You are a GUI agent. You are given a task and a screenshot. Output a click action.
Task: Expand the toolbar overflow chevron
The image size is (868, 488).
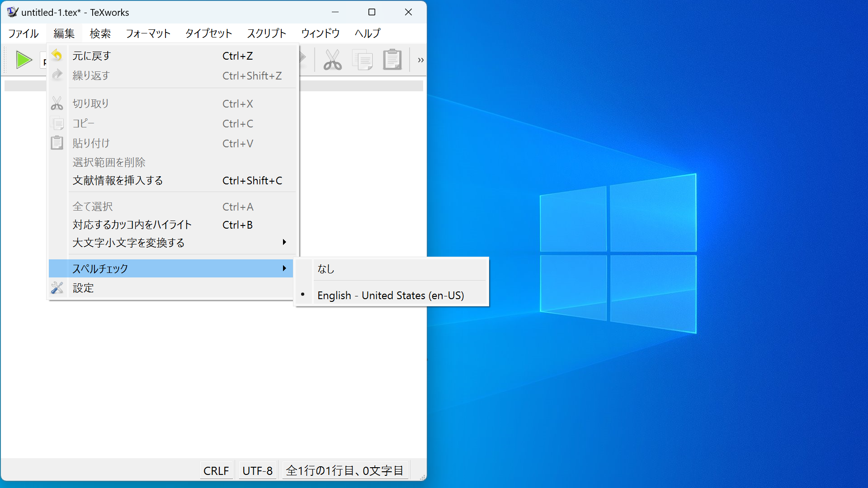420,60
